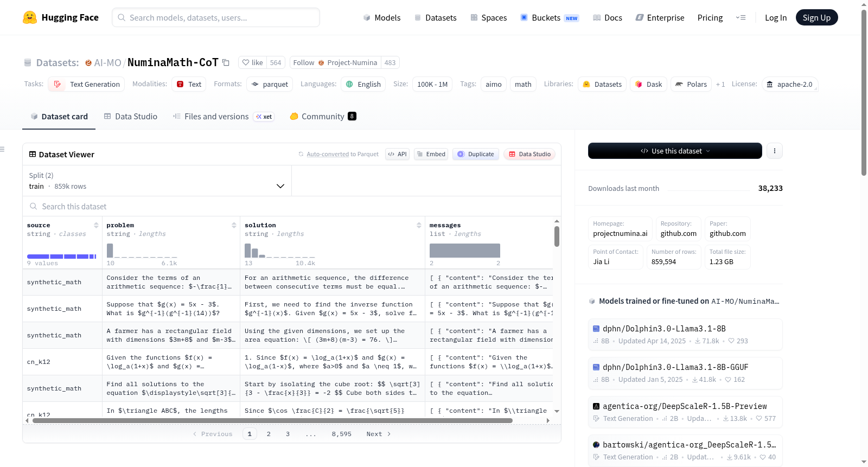Click the three-dot options button beside Use this dataset

click(x=775, y=151)
